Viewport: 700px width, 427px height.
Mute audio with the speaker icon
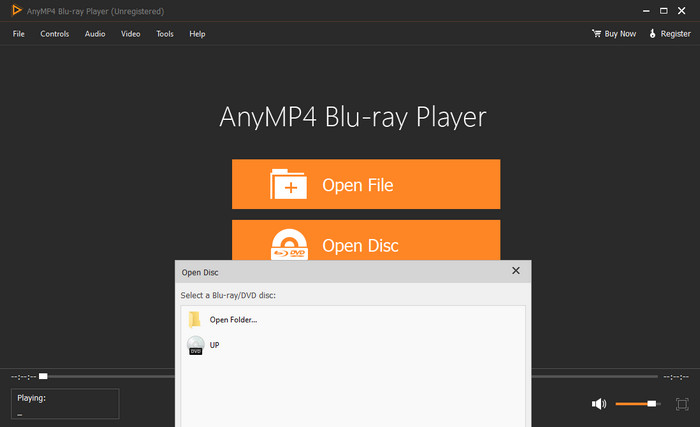tap(599, 404)
